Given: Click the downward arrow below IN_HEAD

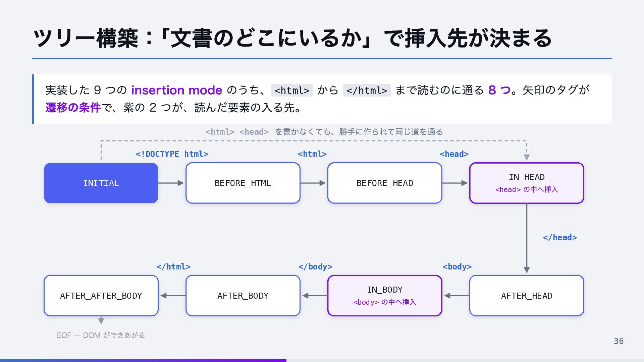Looking at the screenshot, I should pyautogui.click(x=527, y=238).
